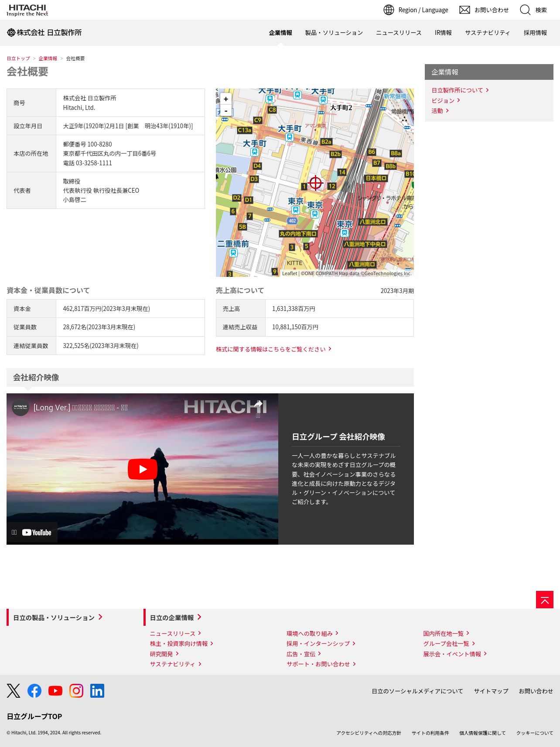
Task: Open アクセシビリティへの対応方針 link
Action: coord(369,733)
